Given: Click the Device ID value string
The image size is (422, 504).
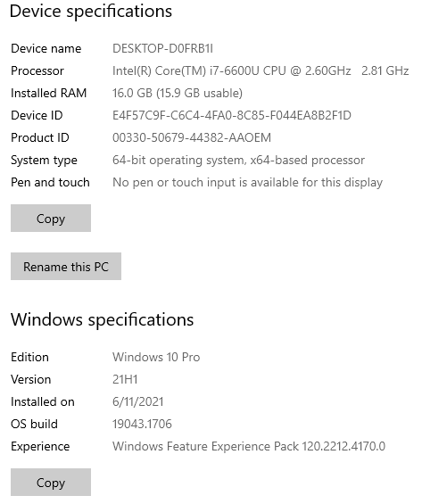Looking at the screenshot, I should (232, 115).
